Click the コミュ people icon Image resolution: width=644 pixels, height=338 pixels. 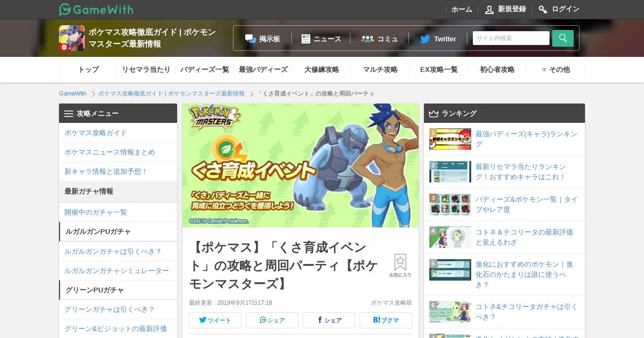[367, 39]
